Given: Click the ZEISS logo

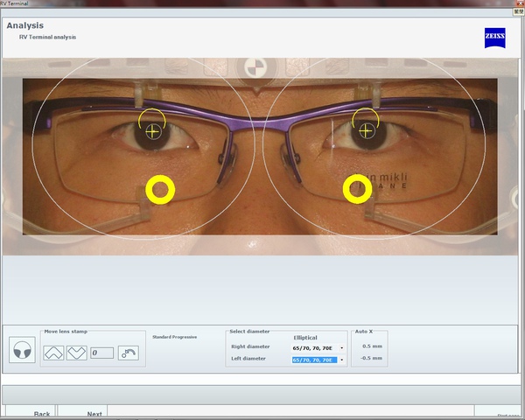Looking at the screenshot, I should (x=495, y=38).
